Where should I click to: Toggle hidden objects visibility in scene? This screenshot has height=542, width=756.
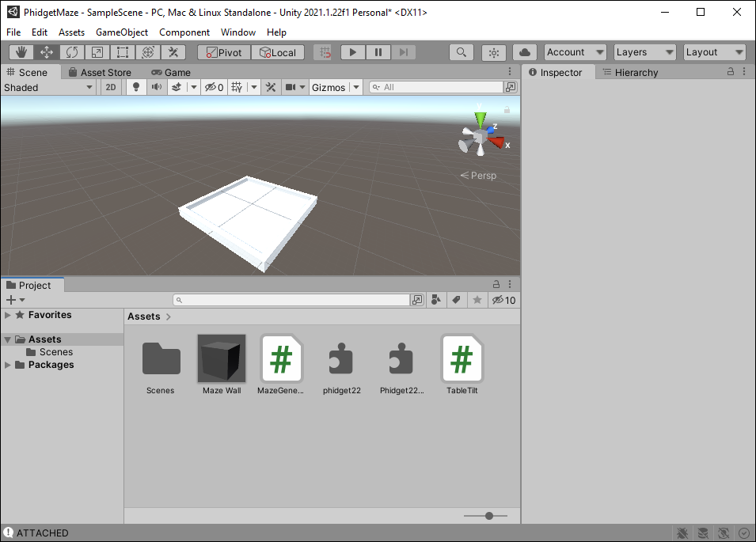(x=214, y=87)
